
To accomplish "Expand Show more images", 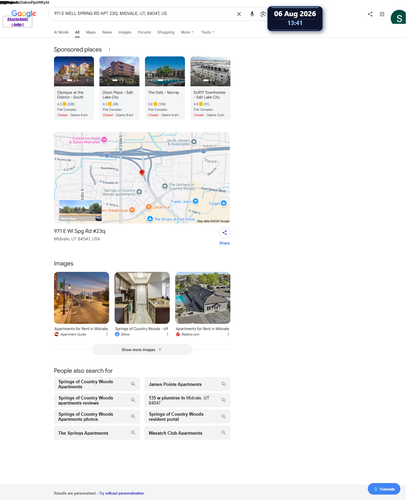I will point(142,349).
